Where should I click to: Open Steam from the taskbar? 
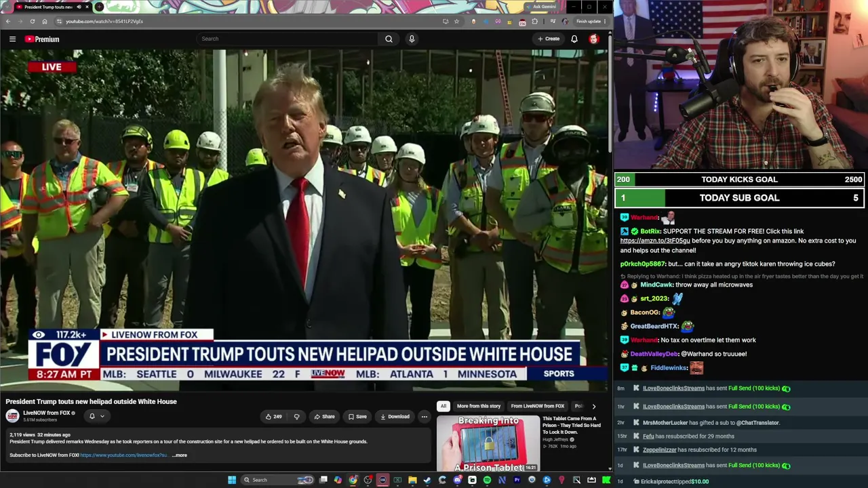(x=427, y=480)
